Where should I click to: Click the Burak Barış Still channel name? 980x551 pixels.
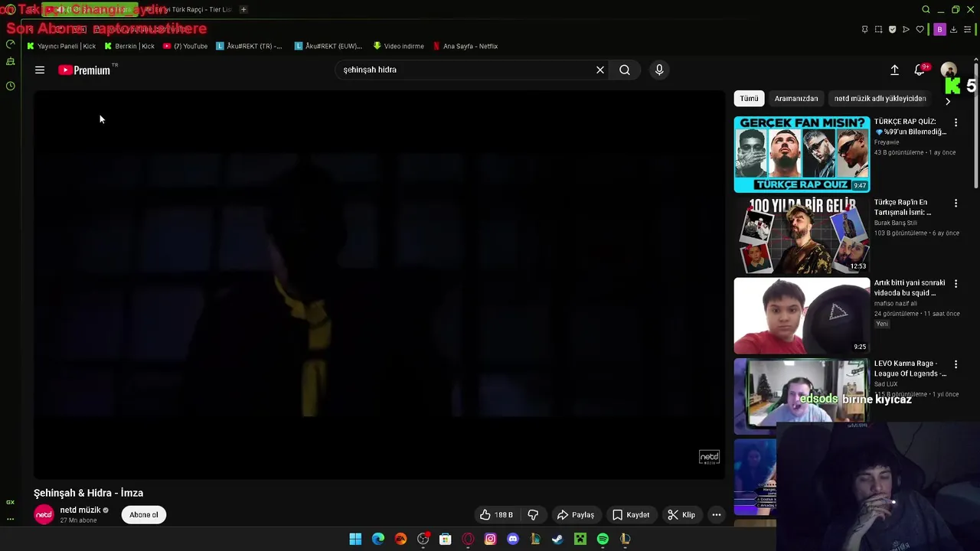[x=896, y=223]
